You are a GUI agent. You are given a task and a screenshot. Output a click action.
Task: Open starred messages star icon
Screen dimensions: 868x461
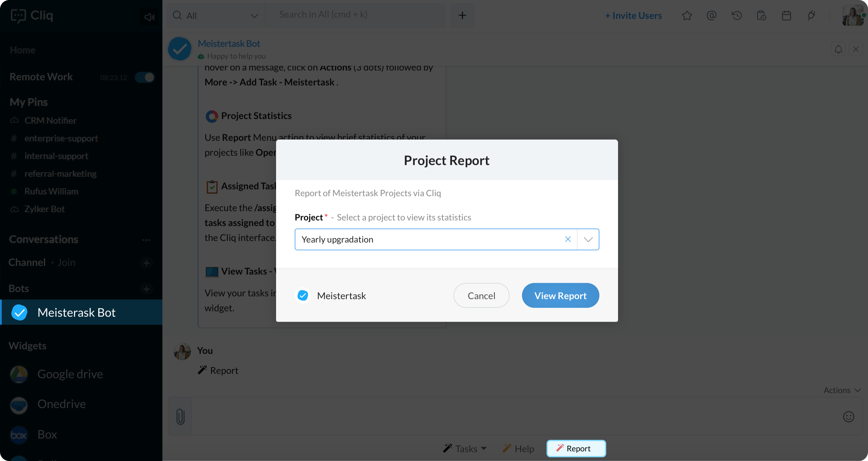click(687, 16)
